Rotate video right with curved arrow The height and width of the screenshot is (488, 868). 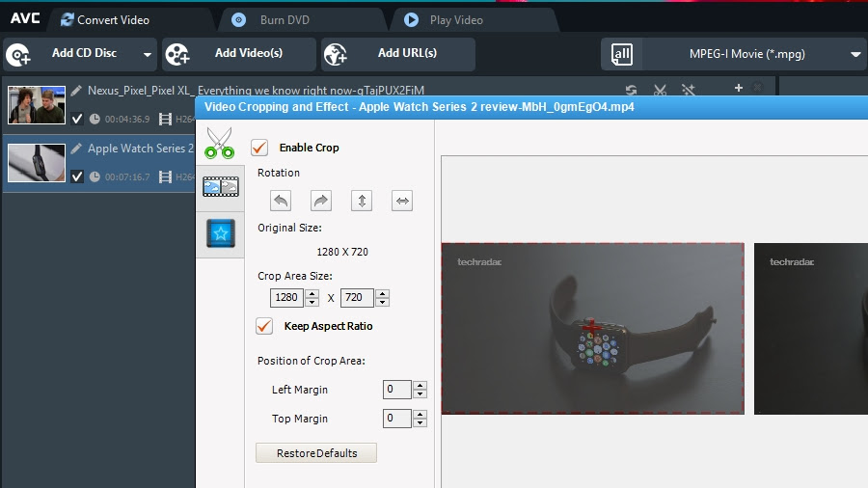coord(321,201)
